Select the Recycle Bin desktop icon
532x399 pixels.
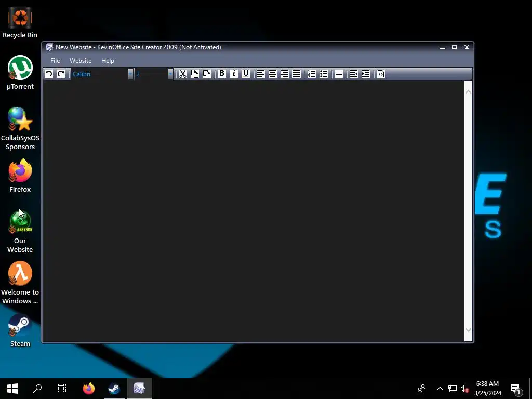coord(20,23)
